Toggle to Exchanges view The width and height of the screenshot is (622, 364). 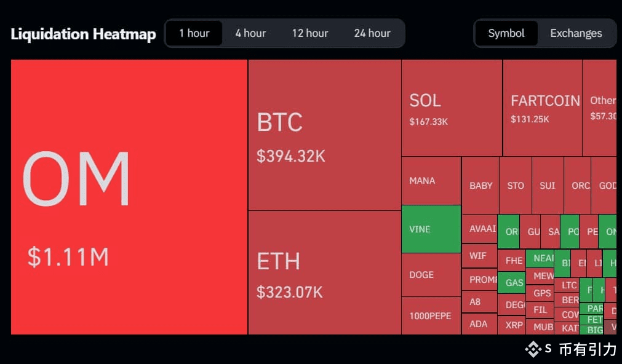tap(576, 33)
